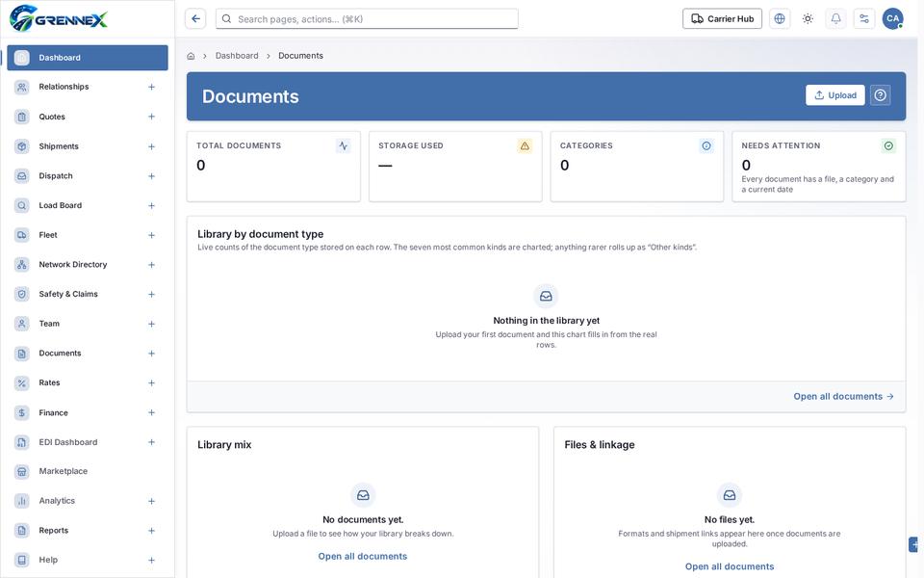Click the Fleet truck sidebar icon

coord(22,235)
